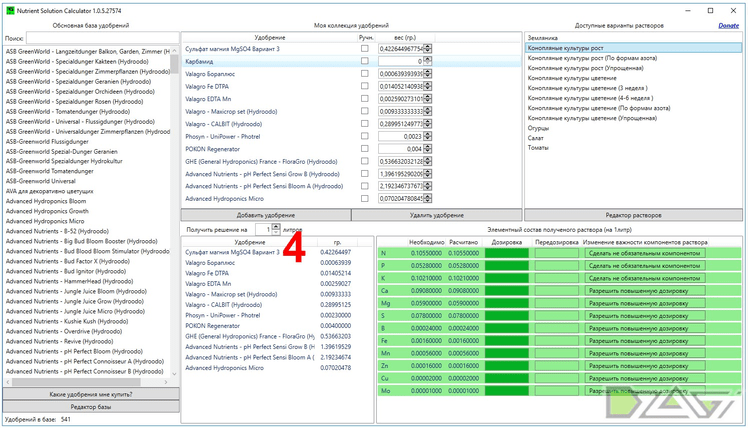Toggle manual checkbox for Сульфат магния MgSO4

[x=364, y=49]
